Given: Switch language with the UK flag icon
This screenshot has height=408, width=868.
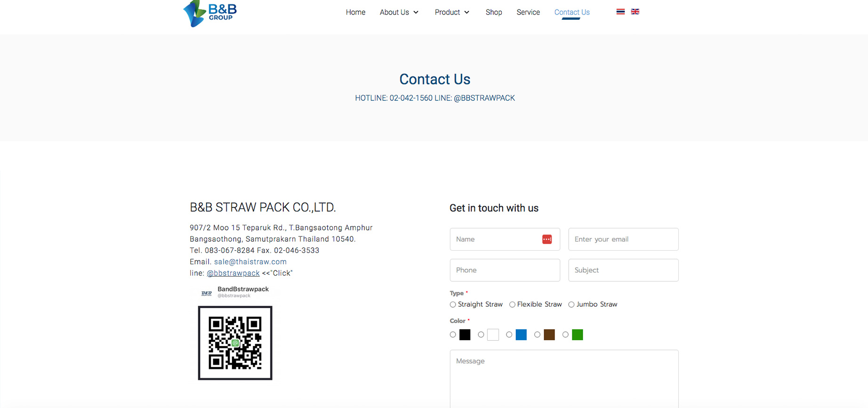Looking at the screenshot, I should pos(635,12).
